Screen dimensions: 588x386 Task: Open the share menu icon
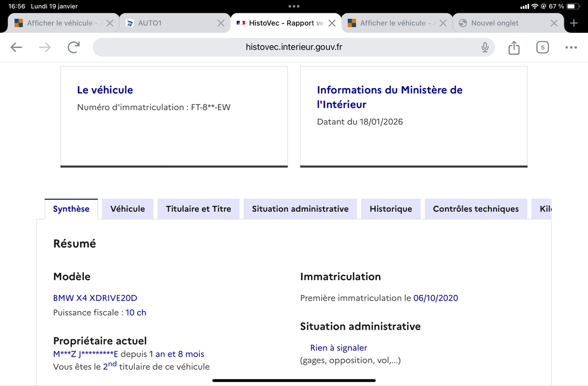point(514,48)
